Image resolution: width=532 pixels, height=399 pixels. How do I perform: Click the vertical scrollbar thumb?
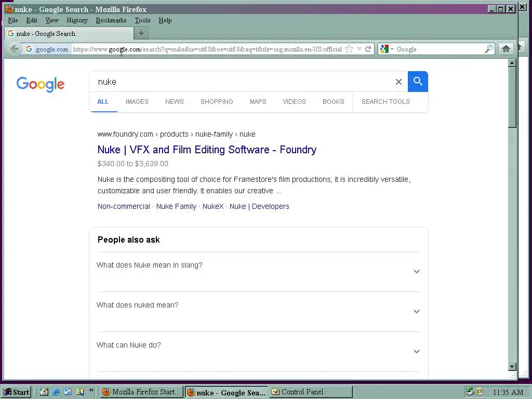pyautogui.click(x=512, y=97)
